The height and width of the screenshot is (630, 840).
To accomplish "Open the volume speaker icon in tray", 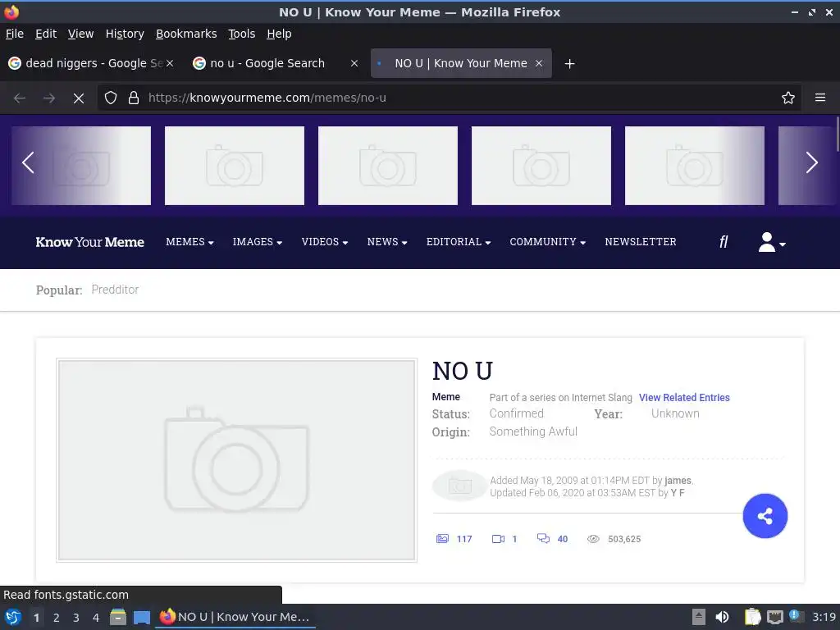I will coord(722,617).
